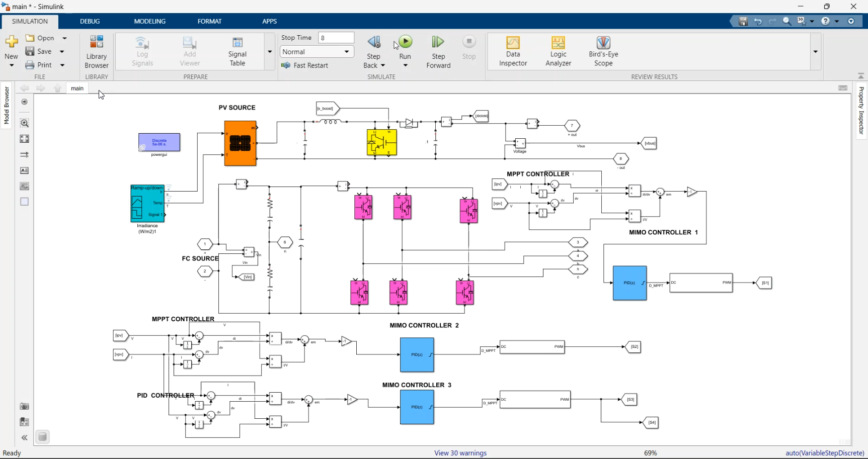Expand the Open dropdown arrow
Screen dimensions: 868x459
coord(64,38)
